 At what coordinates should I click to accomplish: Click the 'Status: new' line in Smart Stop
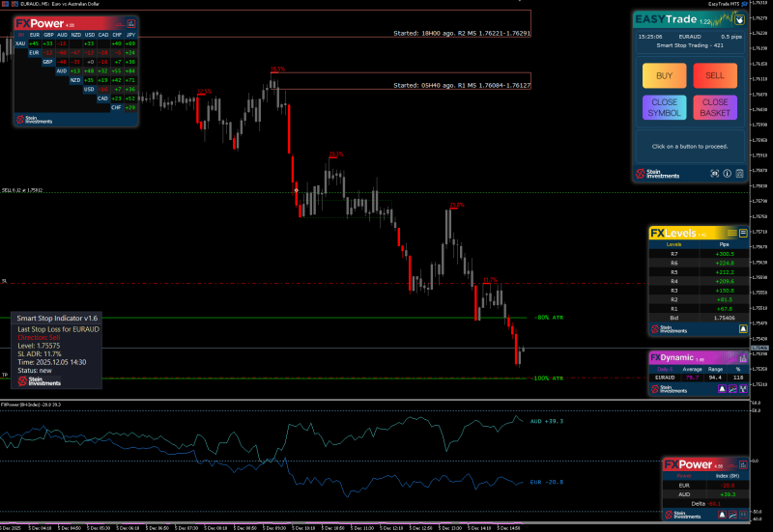(35, 371)
